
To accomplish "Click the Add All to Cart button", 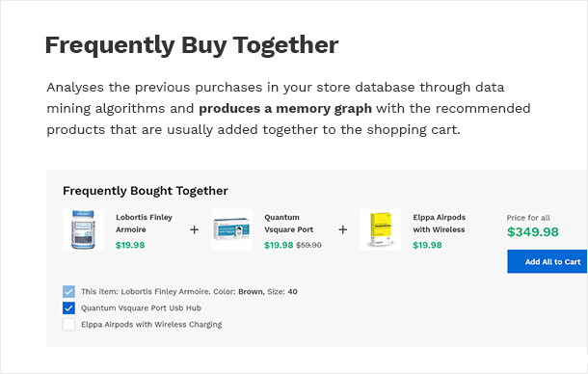I will 548,261.
